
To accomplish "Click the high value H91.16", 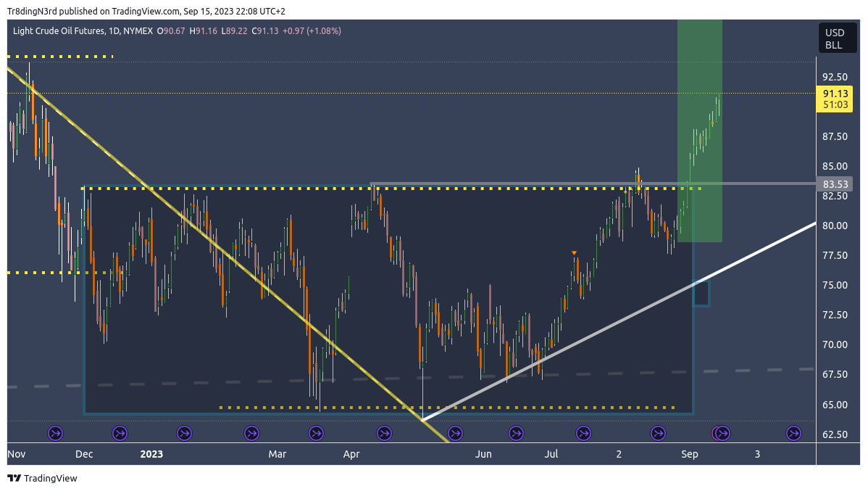I will 203,31.
